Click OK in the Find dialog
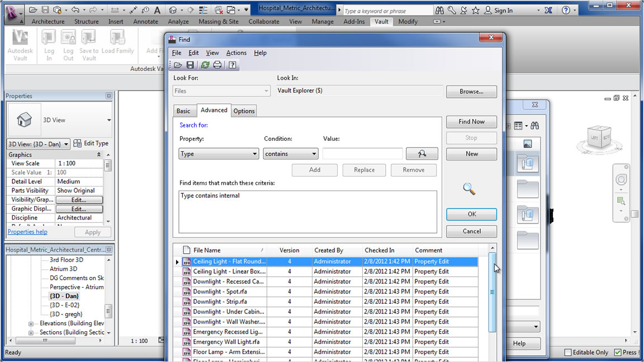 point(471,214)
